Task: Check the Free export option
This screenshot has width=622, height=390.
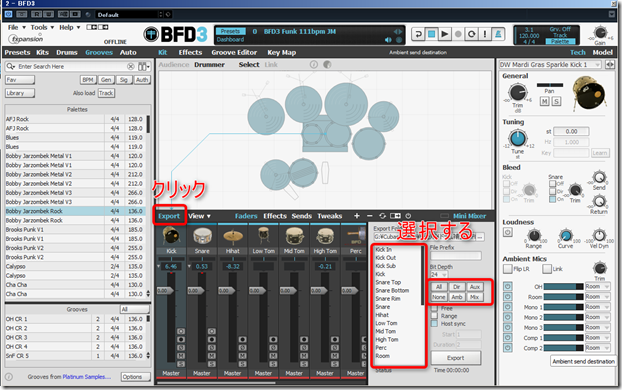Action: [434, 308]
